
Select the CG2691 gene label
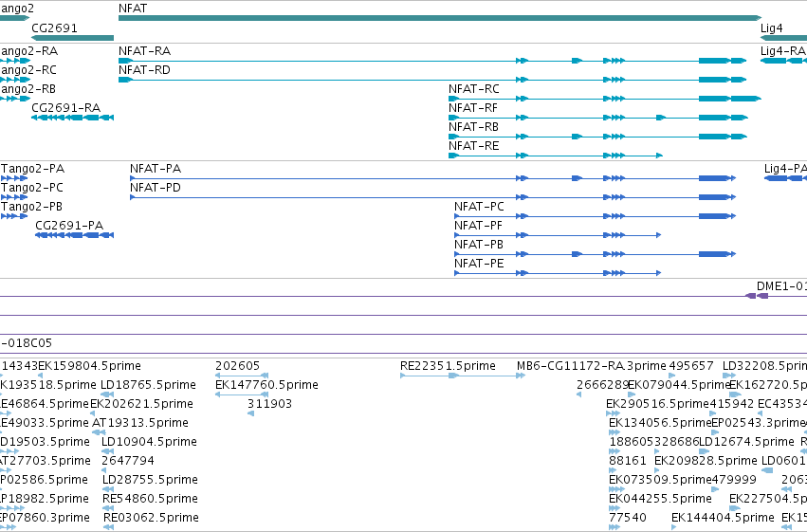point(55,28)
